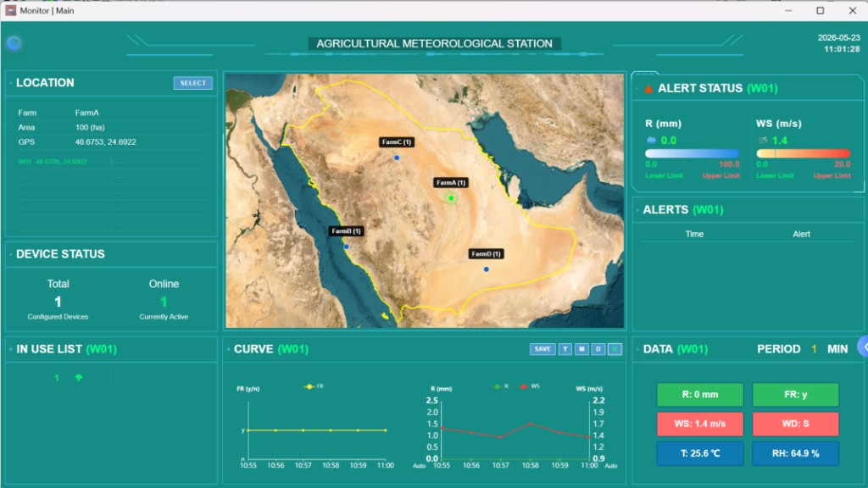Click the WS: 1.4 m/s data tile
868x488 pixels.
click(699, 424)
